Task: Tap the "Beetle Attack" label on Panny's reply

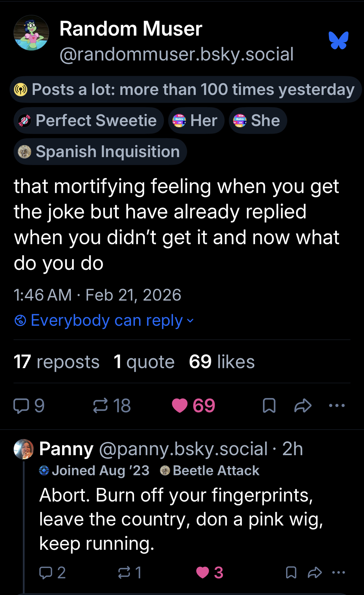Action: 210,471
